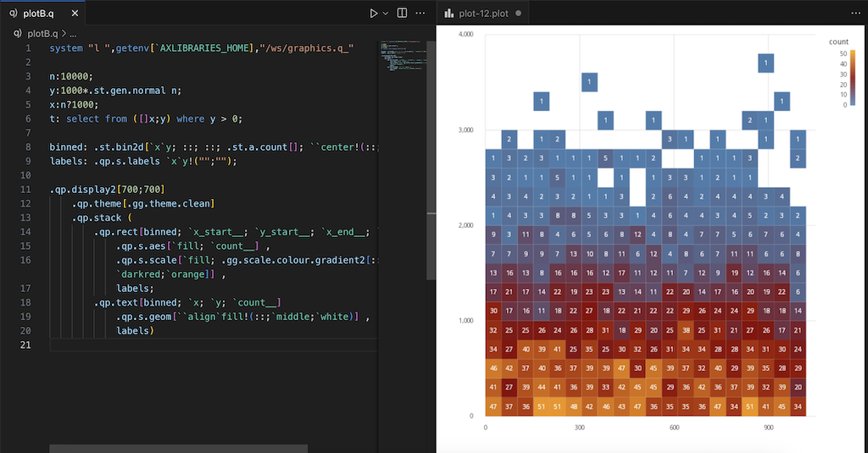Screen dimensions: 868x453
Task: Expand the breadcrumb ellipsis symbol
Action: [x=74, y=34]
